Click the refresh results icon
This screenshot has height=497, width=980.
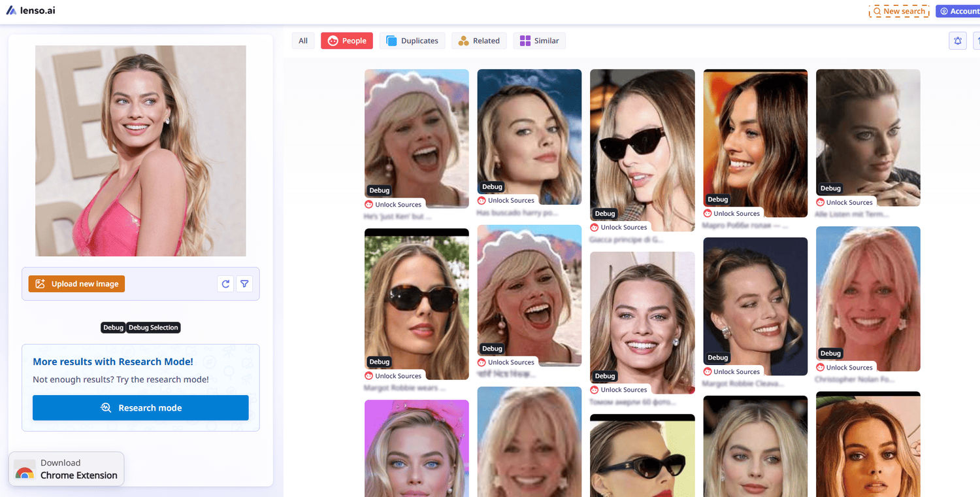pos(225,283)
